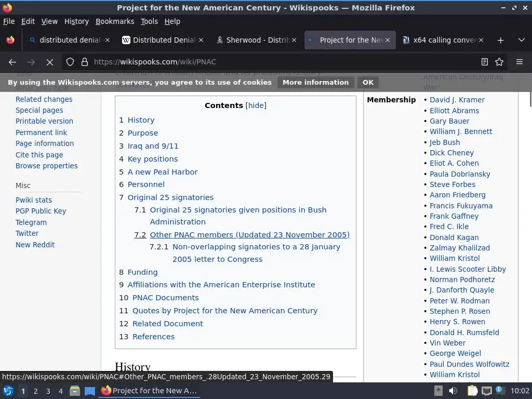The height and width of the screenshot is (399, 532).
Task: Open the taskbar start menu icon
Action: 8,391
